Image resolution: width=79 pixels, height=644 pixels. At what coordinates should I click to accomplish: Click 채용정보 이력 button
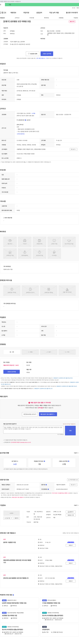(71, 515)
